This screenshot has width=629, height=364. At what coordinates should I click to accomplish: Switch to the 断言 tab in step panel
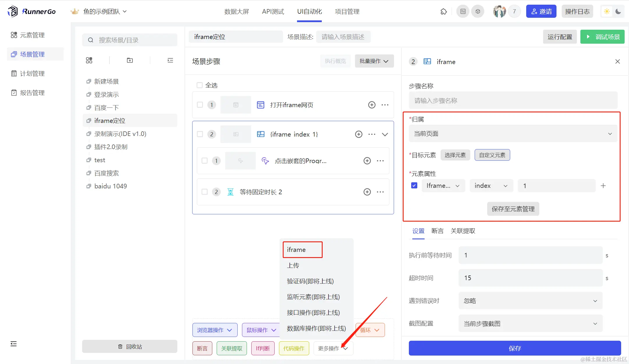pos(437,231)
